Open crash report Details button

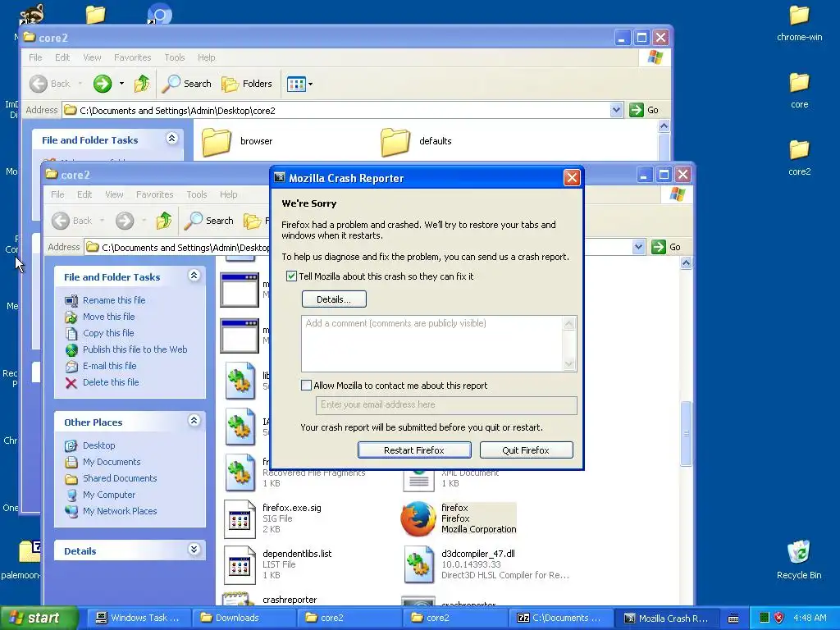[334, 299]
